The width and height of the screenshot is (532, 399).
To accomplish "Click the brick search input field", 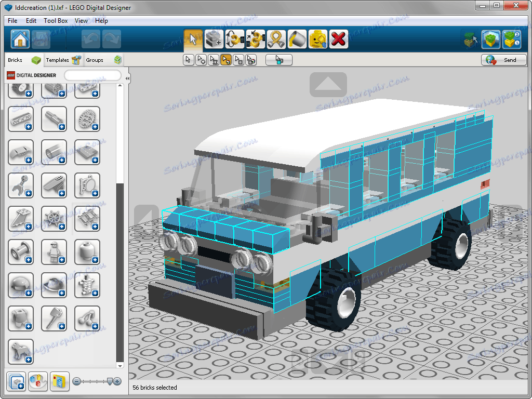I will [92, 75].
